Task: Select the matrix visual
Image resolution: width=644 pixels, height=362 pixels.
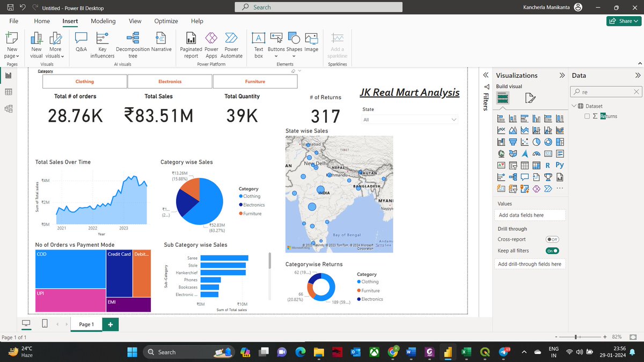Action: [536, 165]
